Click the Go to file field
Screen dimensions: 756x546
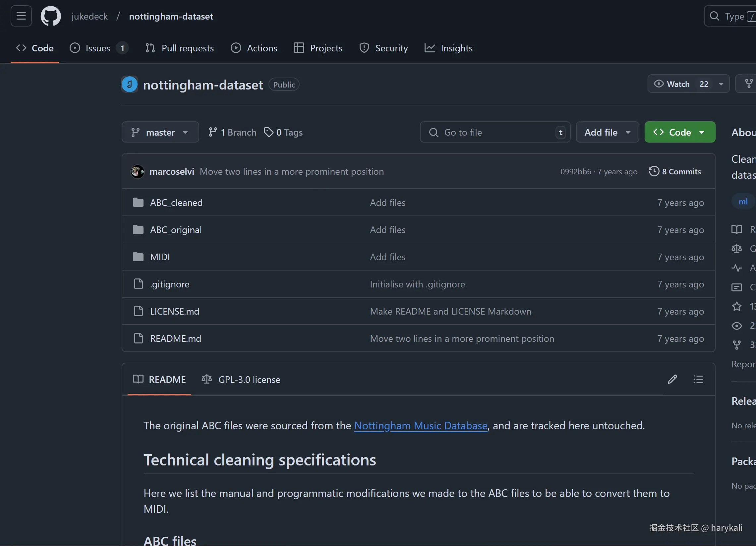tap(495, 132)
